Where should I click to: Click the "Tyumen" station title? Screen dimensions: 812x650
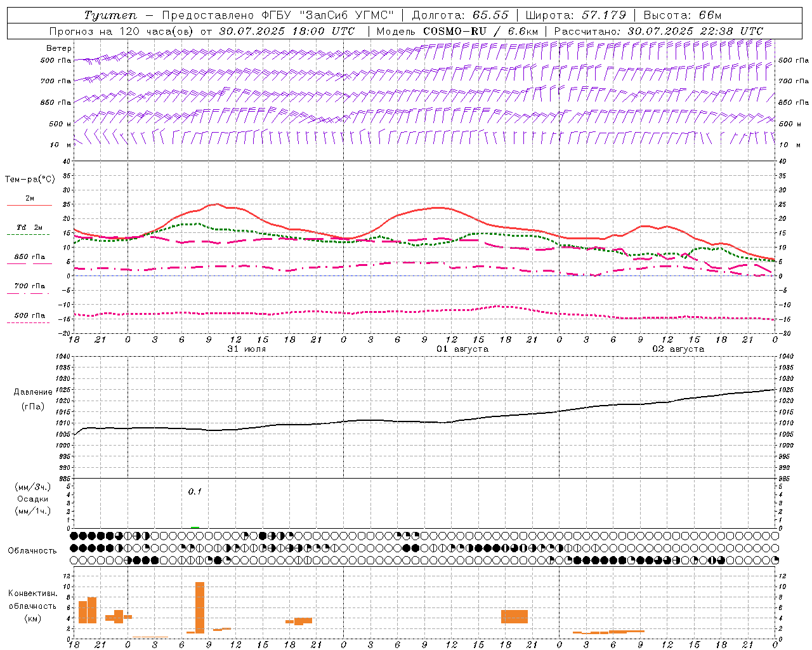pyautogui.click(x=110, y=15)
